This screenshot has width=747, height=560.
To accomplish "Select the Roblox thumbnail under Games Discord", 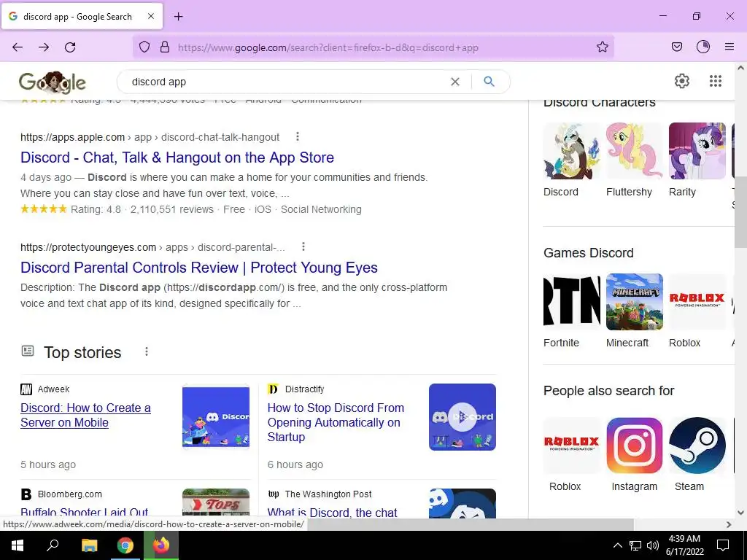I will point(697,302).
